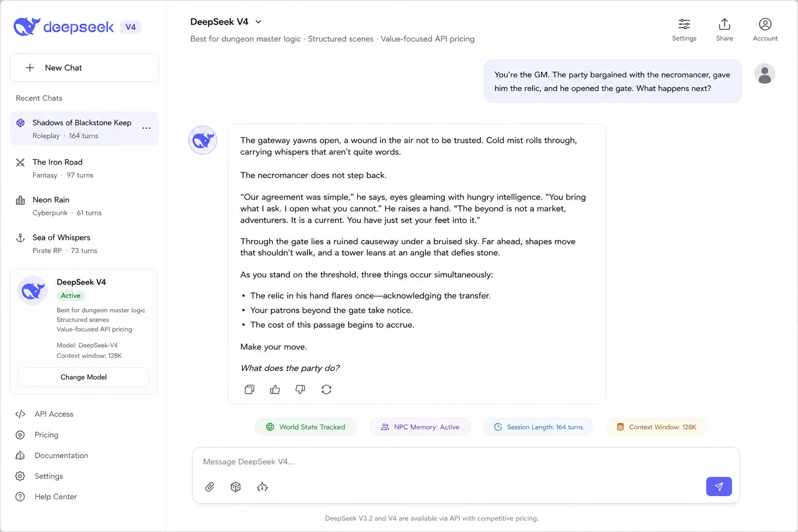Click the Change Model button
This screenshot has height=532, width=798.
coord(84,377)
